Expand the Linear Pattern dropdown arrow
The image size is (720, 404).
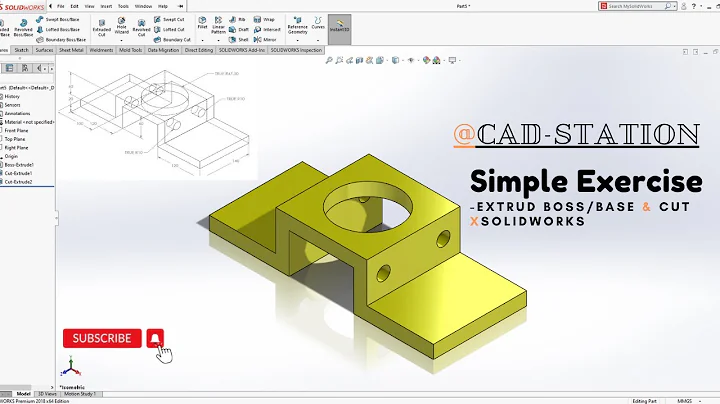219,40
